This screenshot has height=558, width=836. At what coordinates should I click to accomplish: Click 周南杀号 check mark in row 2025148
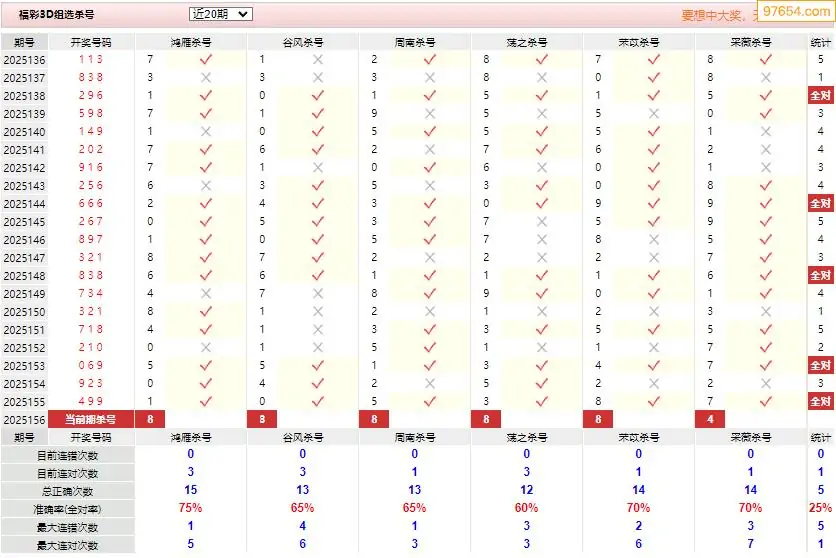click(x=430, y=276)
